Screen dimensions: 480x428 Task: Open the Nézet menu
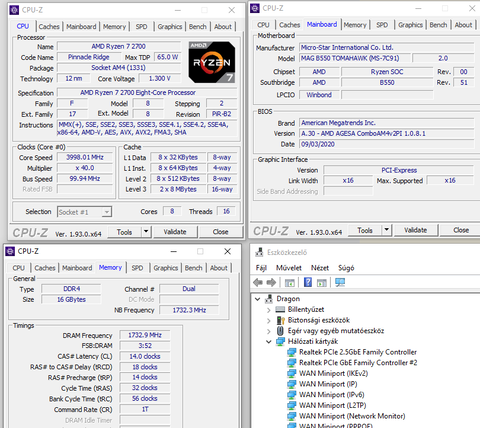coord(320,268)
